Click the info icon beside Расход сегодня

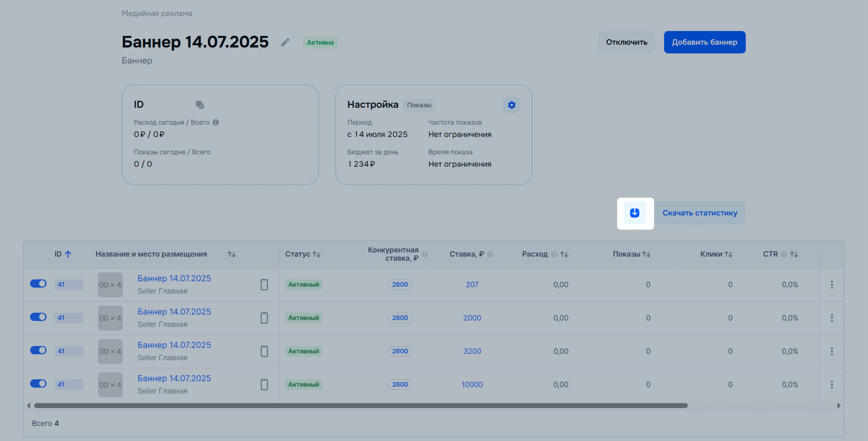click(216, 122)
